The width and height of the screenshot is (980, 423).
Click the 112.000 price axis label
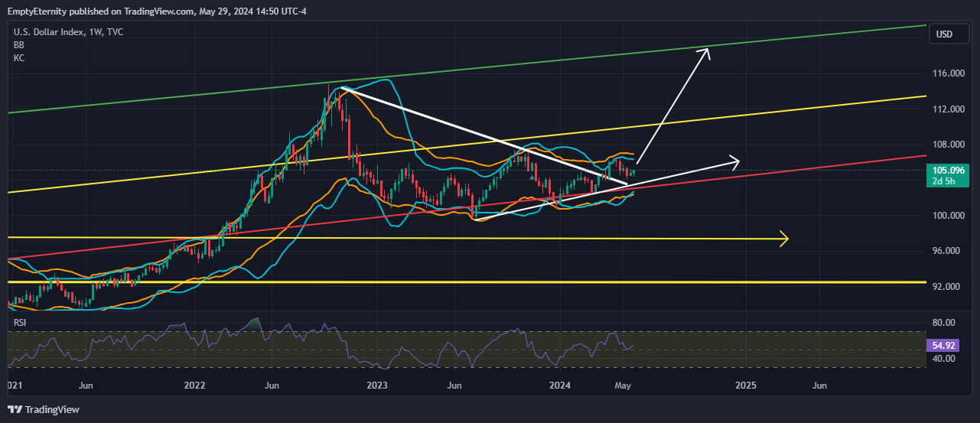pos(947,109)
